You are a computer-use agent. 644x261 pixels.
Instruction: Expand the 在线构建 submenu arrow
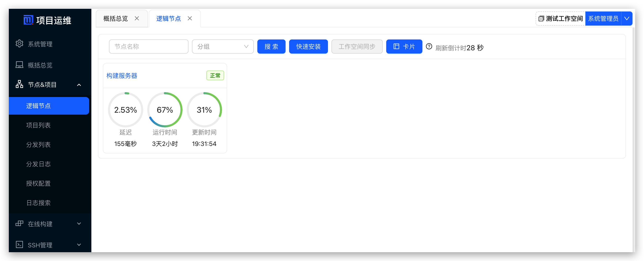[x=79, y=224]
